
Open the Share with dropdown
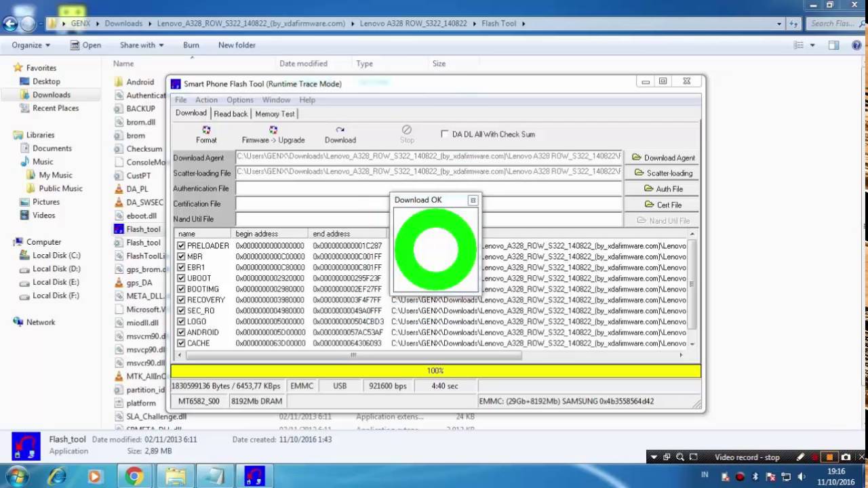142,45
